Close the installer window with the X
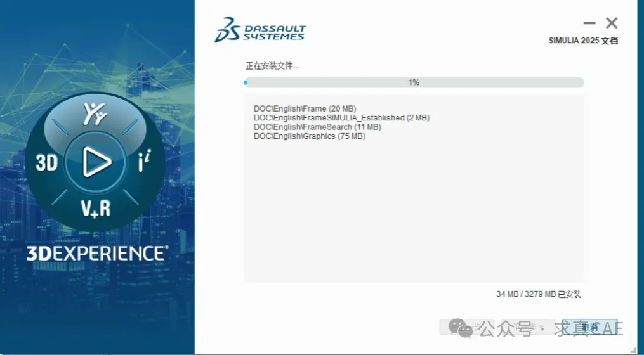Viewport: 644px width, 355px height. (612, 23)
